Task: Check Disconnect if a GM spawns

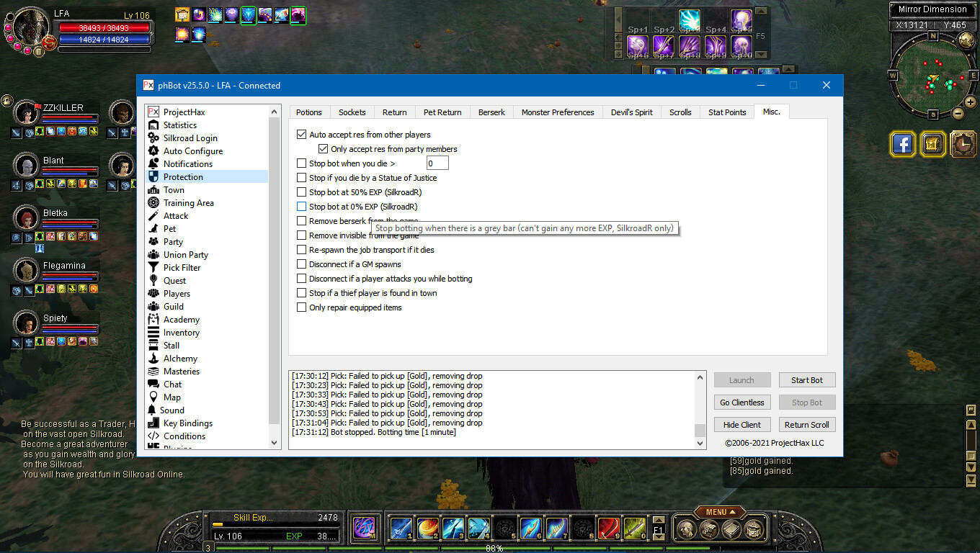Action: click(x=302, y=264)
